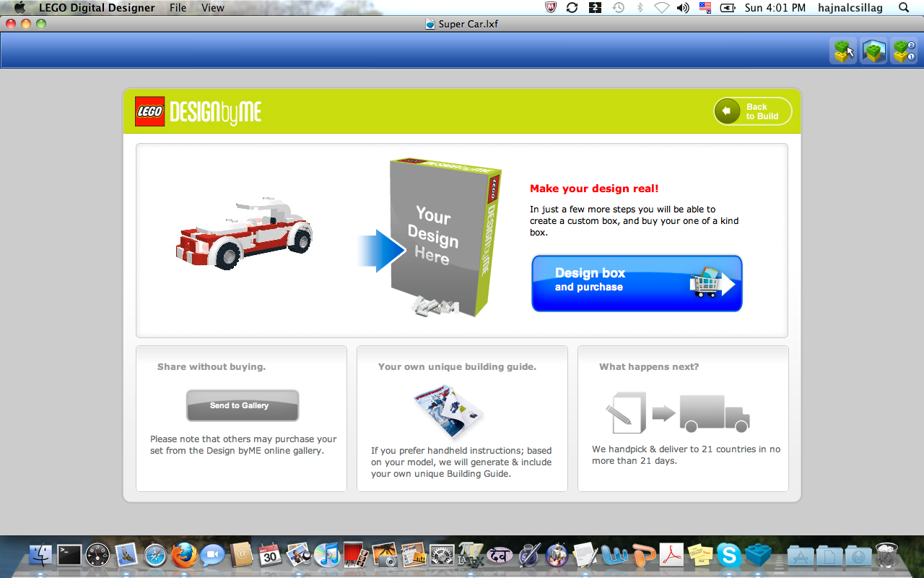The image size is (924, 578).
Task: Open View mode in the toolbar
Action: point(873,51)
